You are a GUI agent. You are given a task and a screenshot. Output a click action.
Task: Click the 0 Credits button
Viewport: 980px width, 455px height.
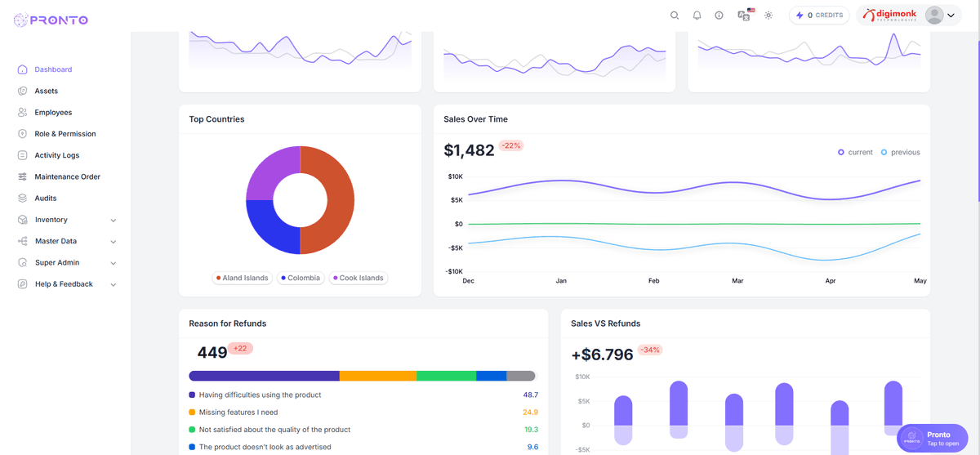(x=819, y=16)
